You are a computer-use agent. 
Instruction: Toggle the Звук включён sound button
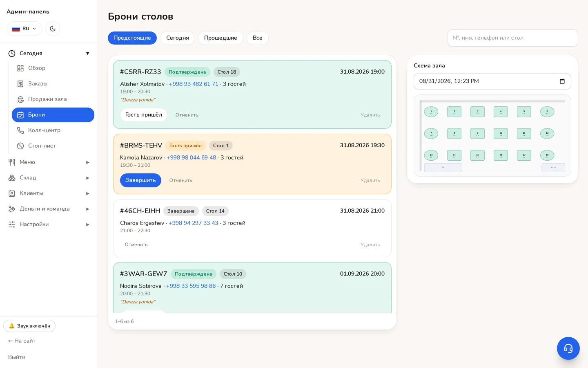(x=29, y=326)
